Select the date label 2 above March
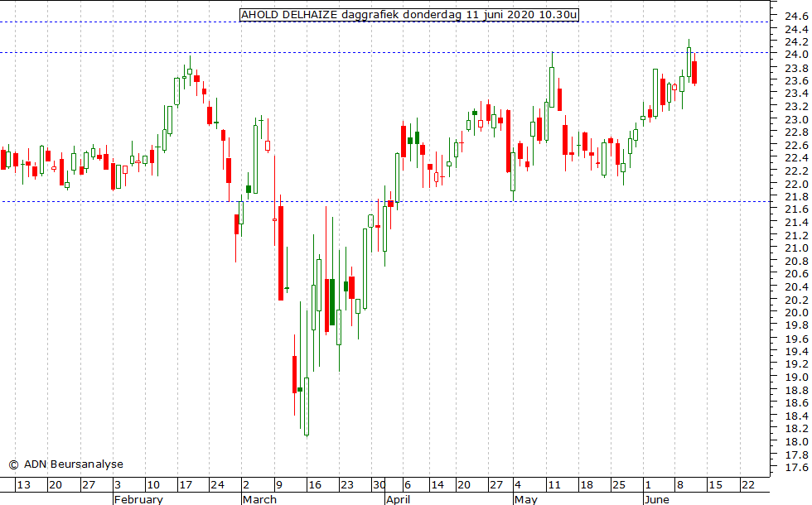This screenshot has height=505, width=812. (246, 485)
